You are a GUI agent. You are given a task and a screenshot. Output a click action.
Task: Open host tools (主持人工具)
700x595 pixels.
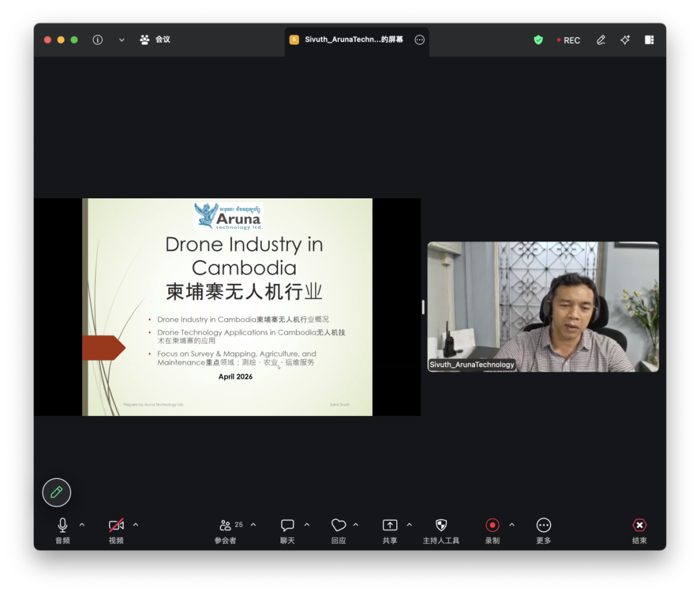[x=441, y=530]
